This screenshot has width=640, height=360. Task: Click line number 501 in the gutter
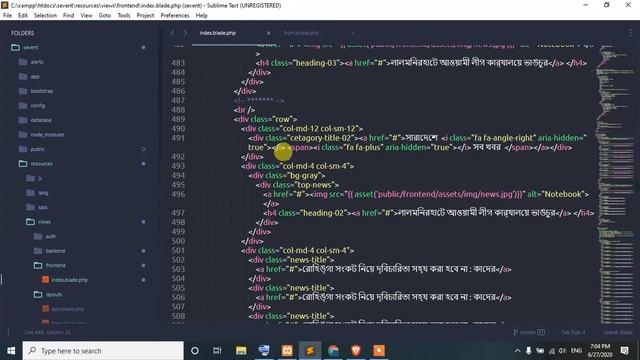[x=178, y=250]
